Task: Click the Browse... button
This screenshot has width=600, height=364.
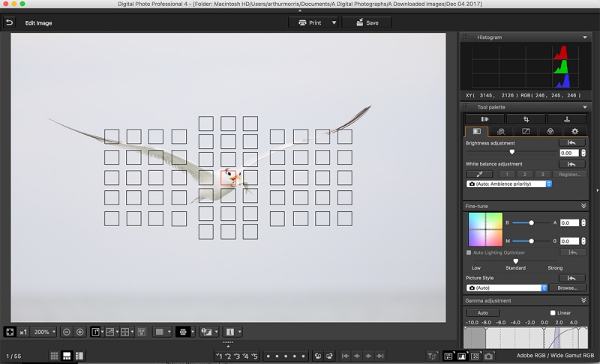Action: click(567, 288)
